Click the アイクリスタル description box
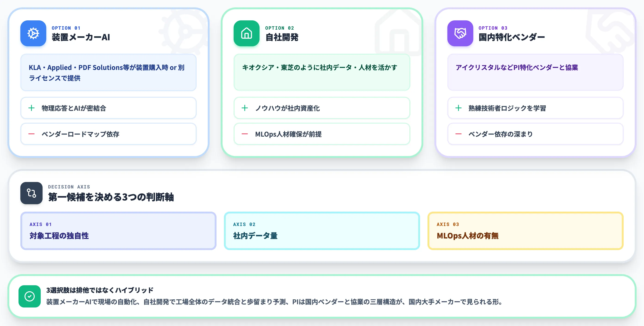 point(535,72)
